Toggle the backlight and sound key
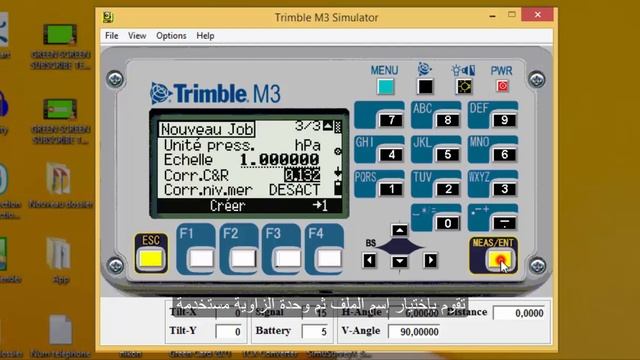The height and width of the screenshot is (360, 640). pos(464,87)
